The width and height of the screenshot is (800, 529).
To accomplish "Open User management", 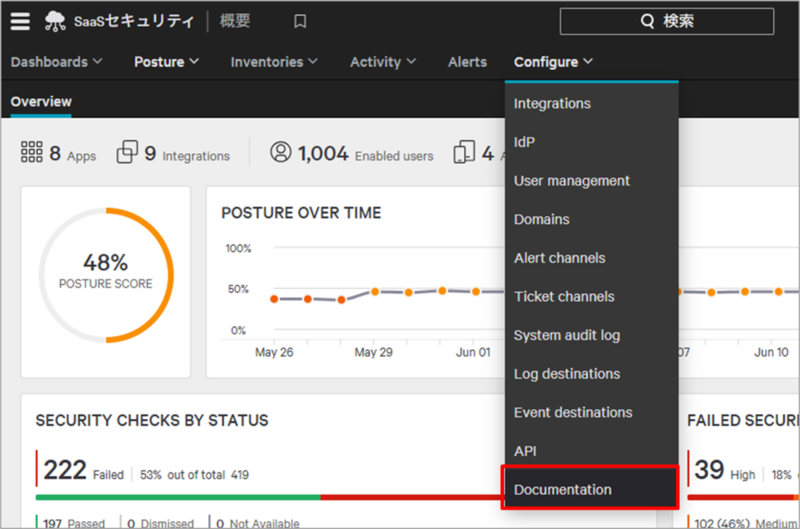I will click(x=592, y=181).
